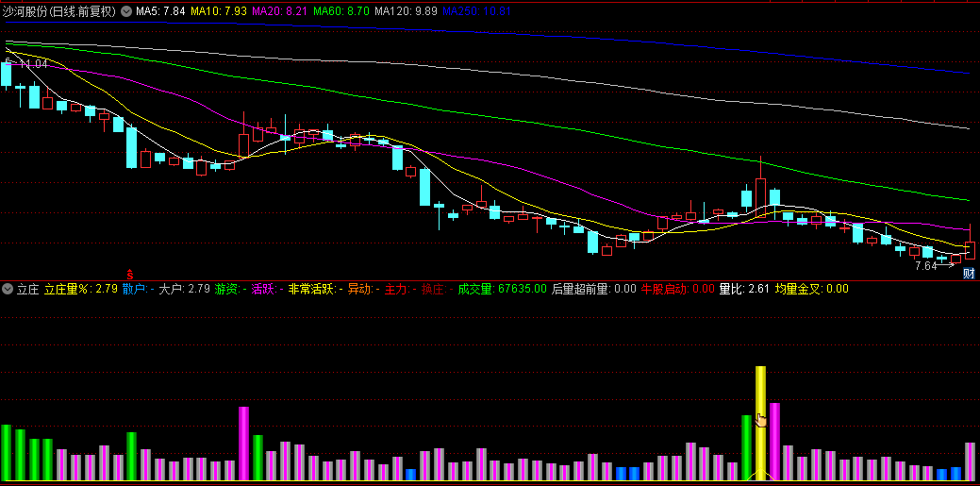The height and width of the screenshot is (486, 980).
Task: Open the main chart indicator dropdown arrow
Action: point(126,10)
